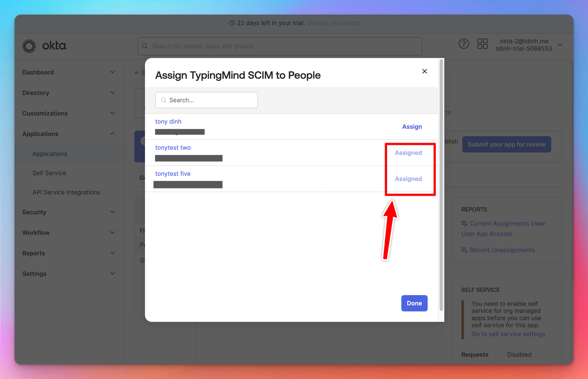Viewport: 588px width, 379px height.
Task: Click the search magnifier in top bar
Action: [145, 46]
